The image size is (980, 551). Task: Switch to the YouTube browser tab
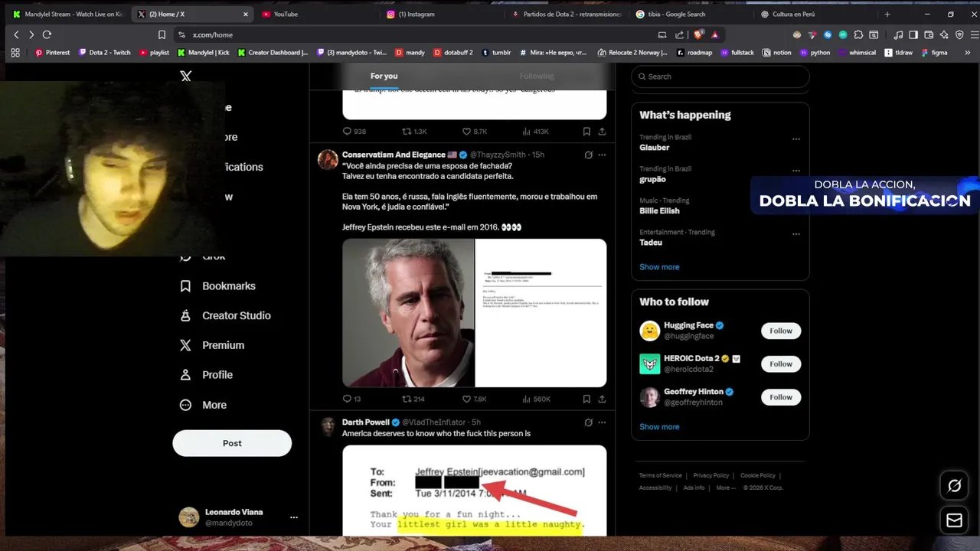(318, 14)
